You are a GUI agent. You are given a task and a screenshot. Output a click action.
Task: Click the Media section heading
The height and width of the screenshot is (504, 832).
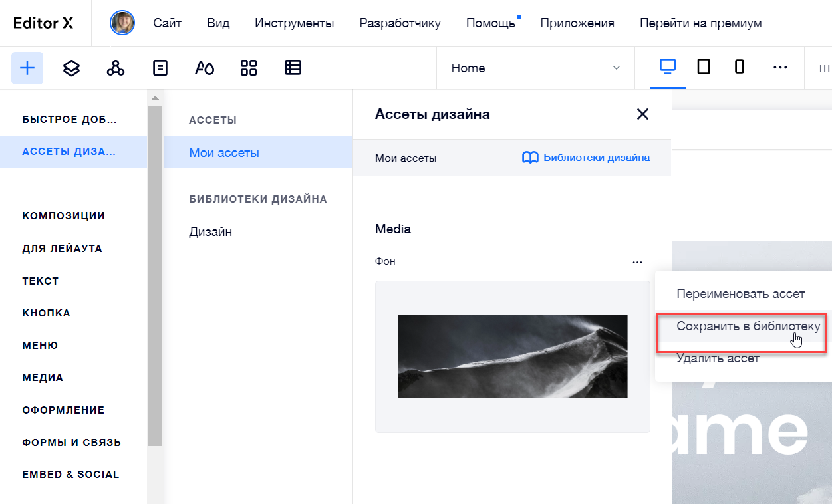coord(393,229)
